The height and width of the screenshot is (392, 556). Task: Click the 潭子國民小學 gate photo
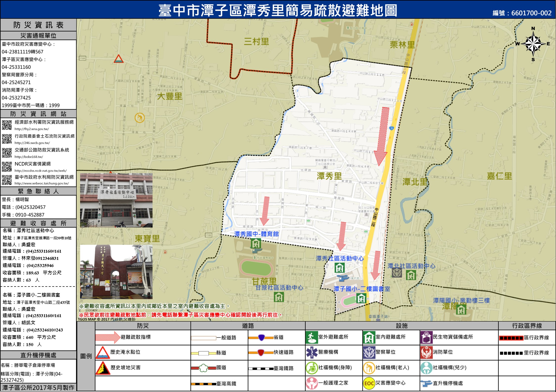point(116,272)
